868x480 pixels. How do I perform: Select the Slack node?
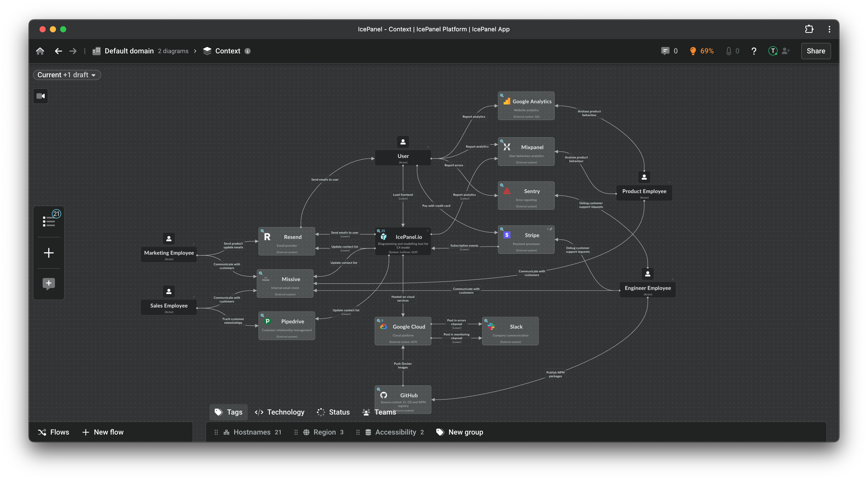[510, 331]
